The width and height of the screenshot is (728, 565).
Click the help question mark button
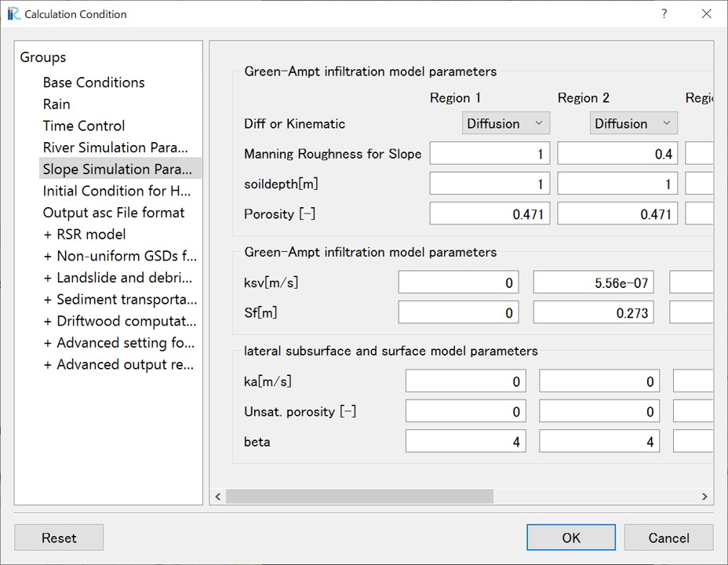(664, 14)
